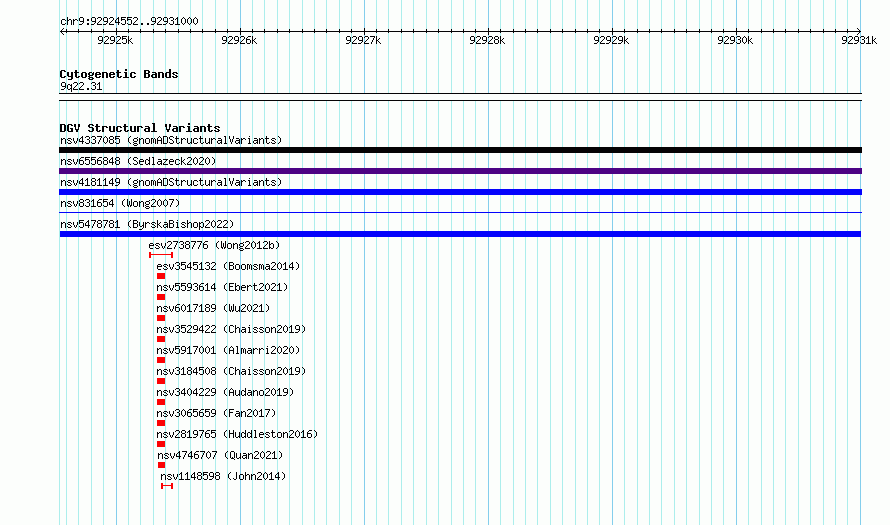Click the 92926k ruler tick label
This screenshot has width=890, height=525.
pyautogui.click(x=239, y=40)
